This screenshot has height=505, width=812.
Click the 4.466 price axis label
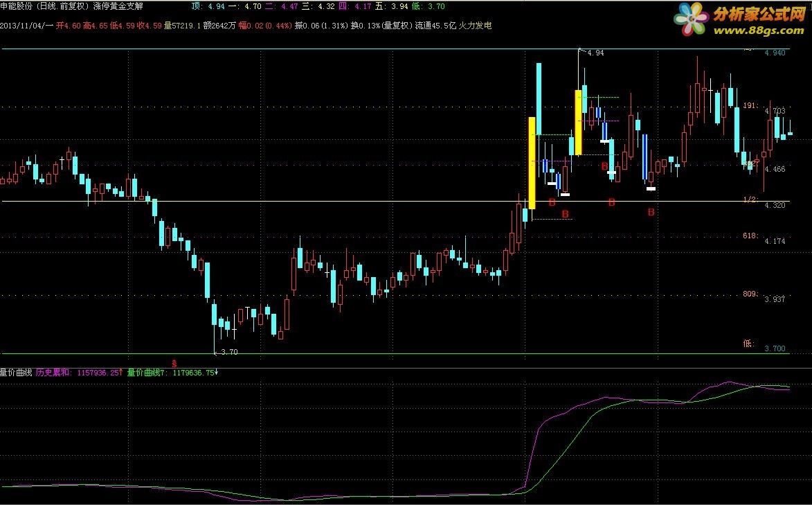[x=775, y=169]
